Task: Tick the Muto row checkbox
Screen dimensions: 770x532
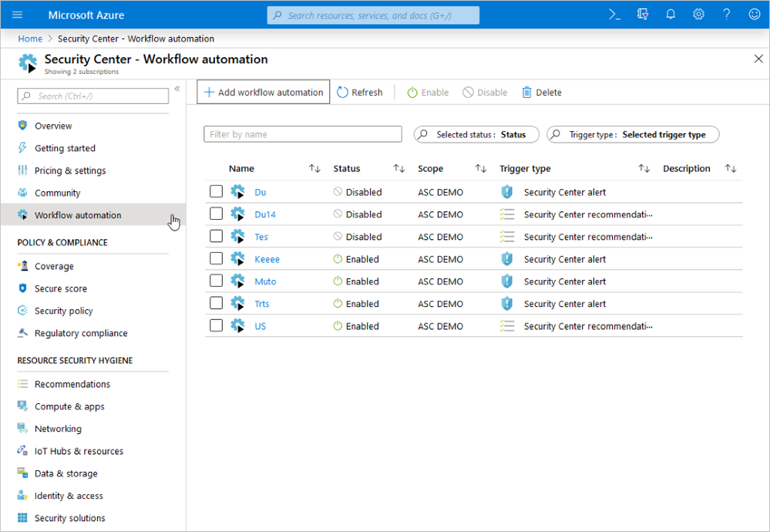Action: click(x=216, y=281)
